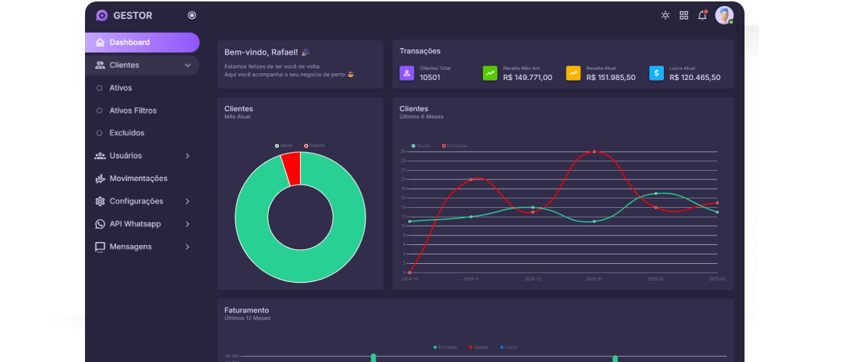Click the GESTOR logo icon
This screenshot has width=868, height=362.
click(x=101, y=15)
